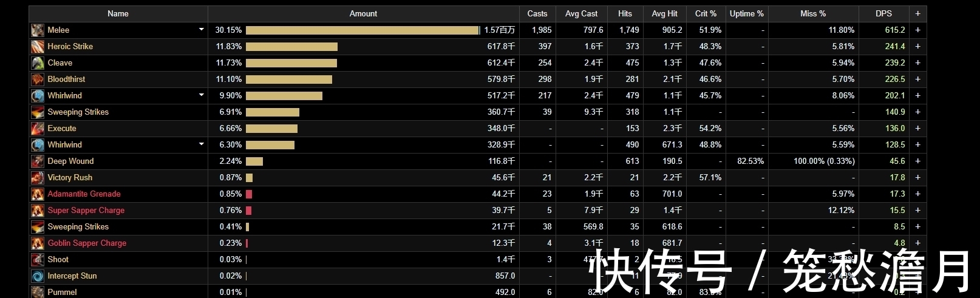Image resolution: width=980 pixels, height=298 pixels.
Task: Expand the Super Sapper Charge row plus button
Action: click(x=917, y=210)
